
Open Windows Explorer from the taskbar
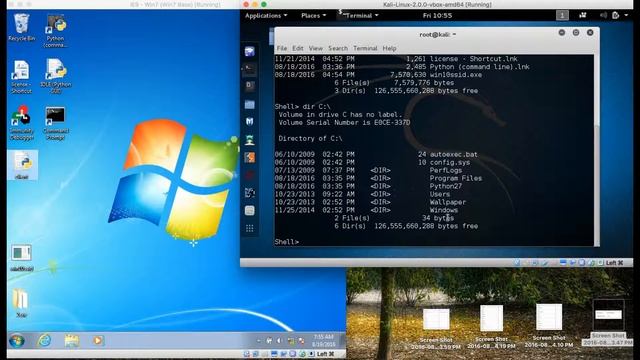71,340
